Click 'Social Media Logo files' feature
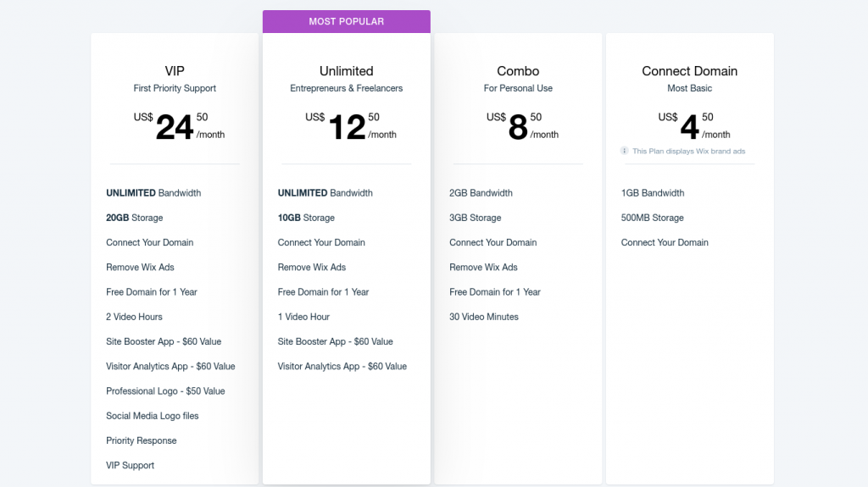 pos(153,416)
